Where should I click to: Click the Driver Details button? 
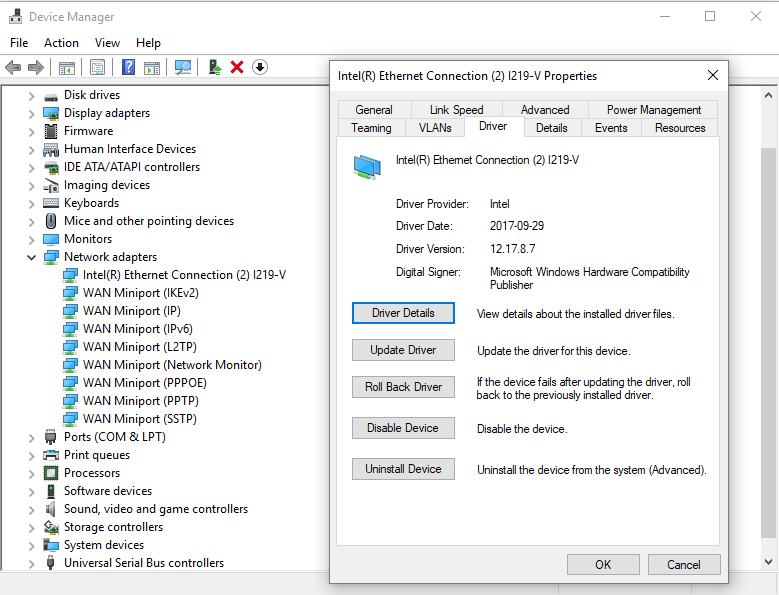point(403,313)
